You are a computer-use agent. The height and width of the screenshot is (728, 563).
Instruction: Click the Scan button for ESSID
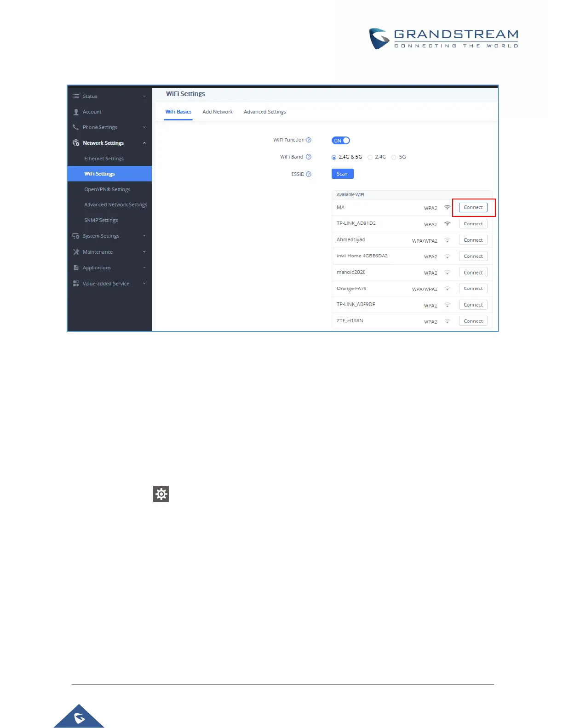342,174
